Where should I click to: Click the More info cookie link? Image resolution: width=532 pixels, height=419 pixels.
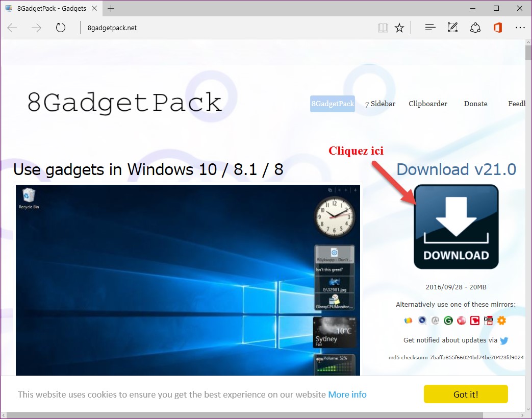(347, 395)
